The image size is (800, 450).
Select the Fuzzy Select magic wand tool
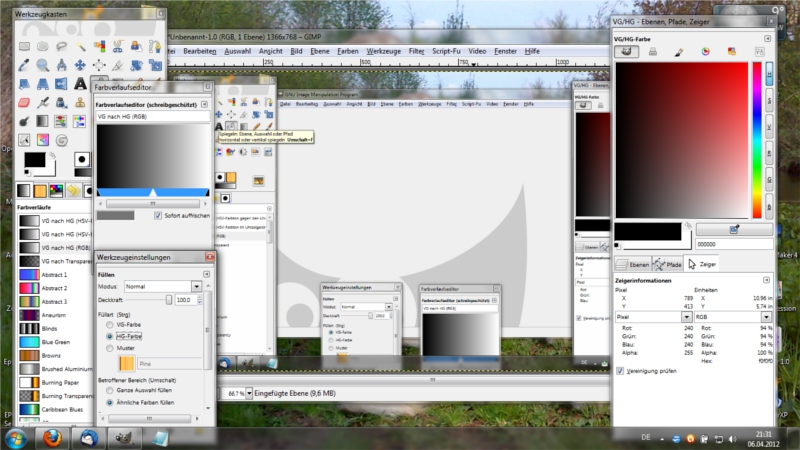[x=81, y=46]
